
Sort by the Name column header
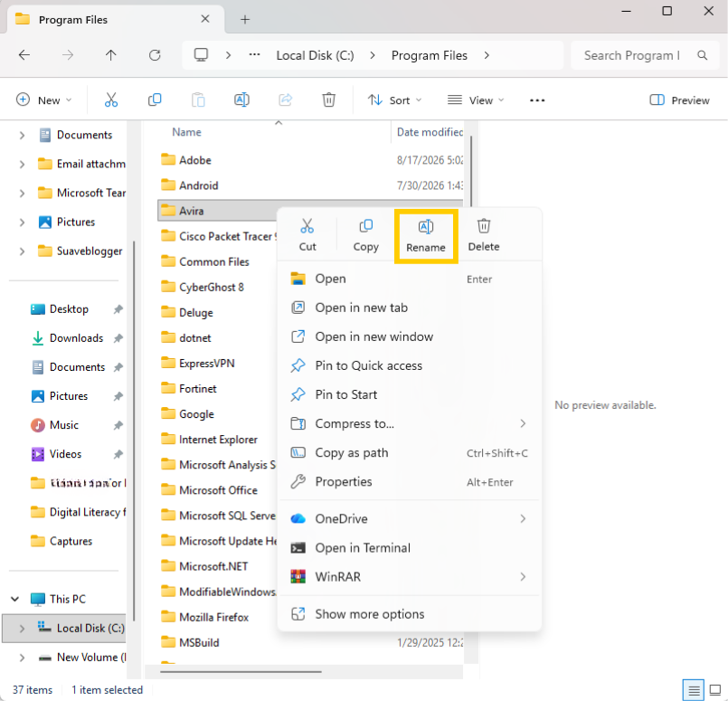[186, 132]
